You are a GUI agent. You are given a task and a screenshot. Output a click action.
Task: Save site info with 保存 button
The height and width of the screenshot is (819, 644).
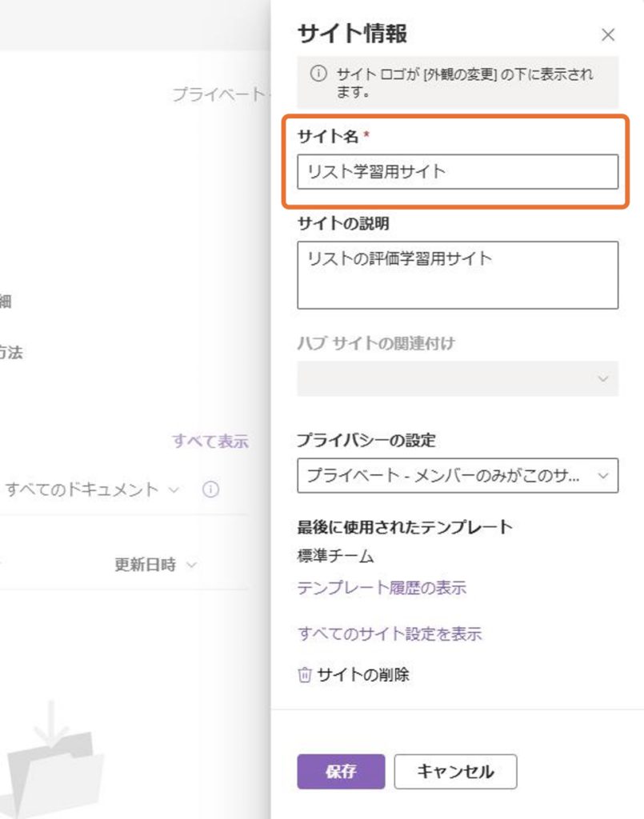pos(341,772)
